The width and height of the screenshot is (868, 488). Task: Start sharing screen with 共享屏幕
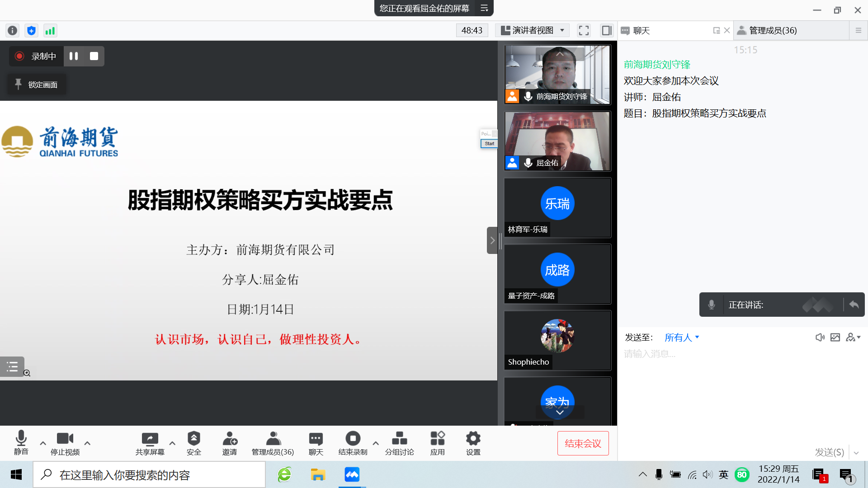coord(150,442)
